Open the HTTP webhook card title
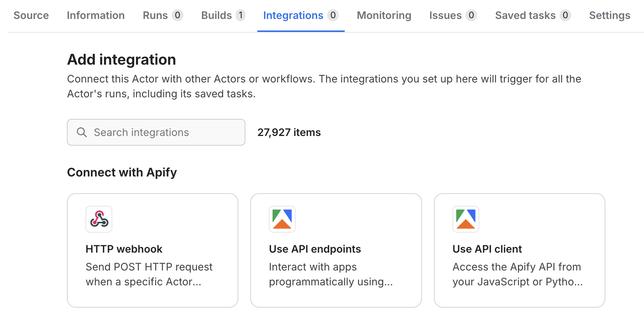Image resolution: width=644 pixels, height=321 pixels. pos(124,249)
